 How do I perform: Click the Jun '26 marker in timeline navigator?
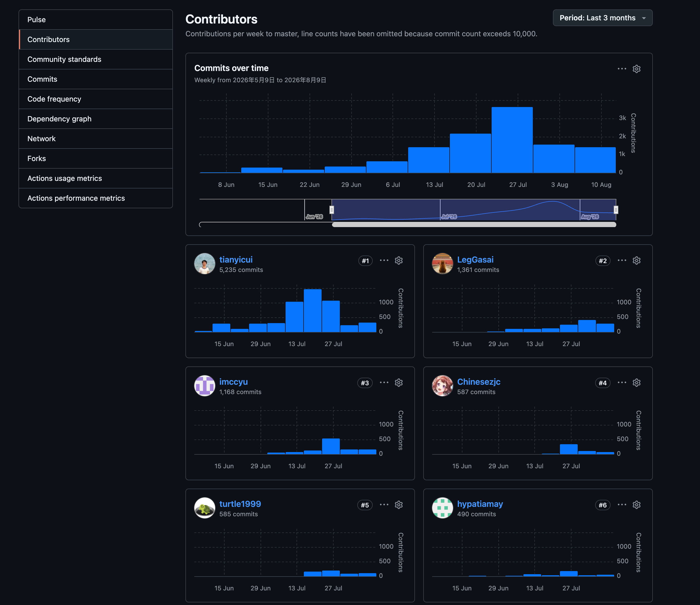[314, 216]
